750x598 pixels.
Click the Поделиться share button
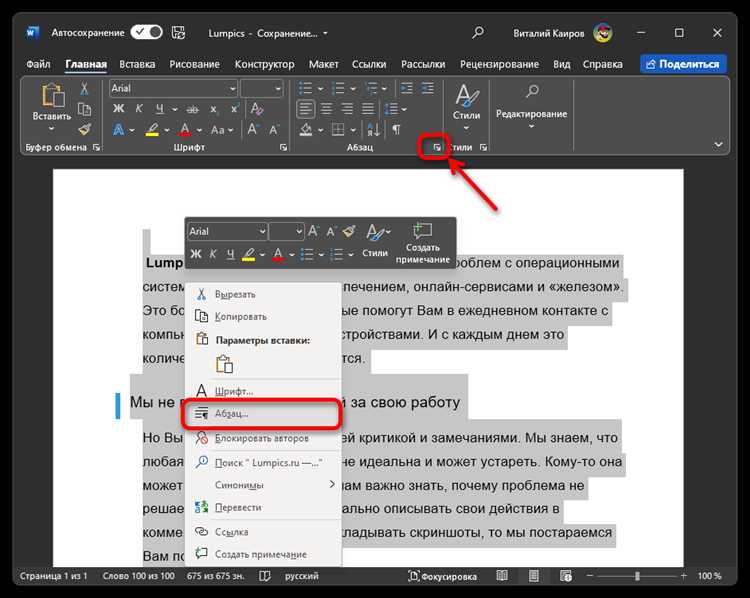pyautogui.click(x=683, y=64)
